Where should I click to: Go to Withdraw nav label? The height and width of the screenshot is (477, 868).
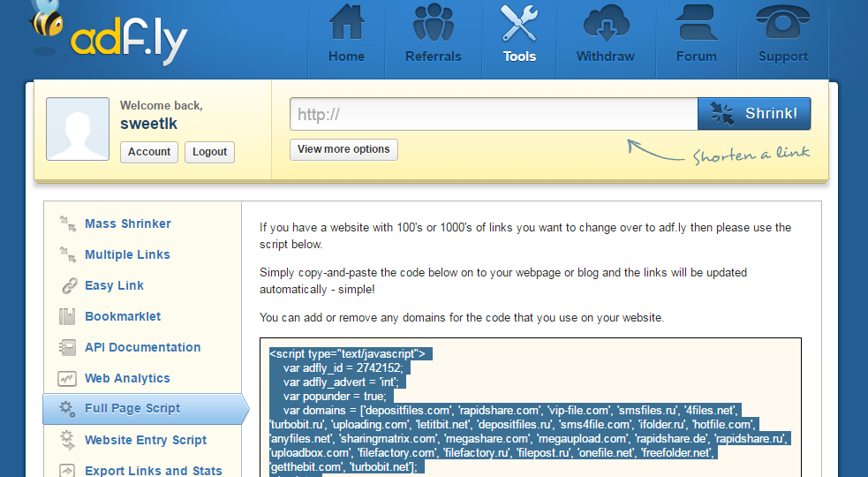606,57
